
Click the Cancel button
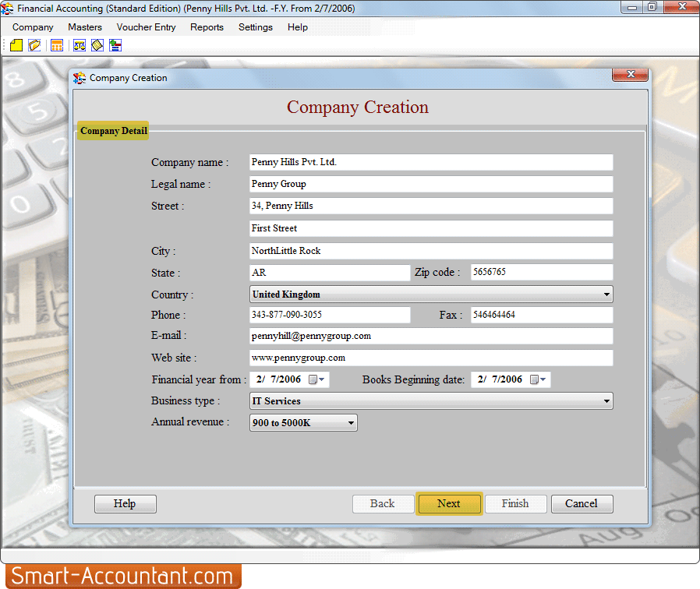tap(582, 504)
